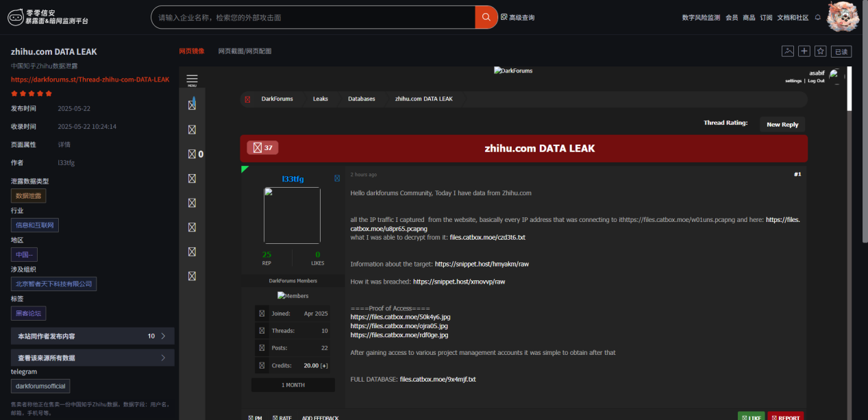Open the 会员 navigation item
868x420 pixels.
pos(732,17)
